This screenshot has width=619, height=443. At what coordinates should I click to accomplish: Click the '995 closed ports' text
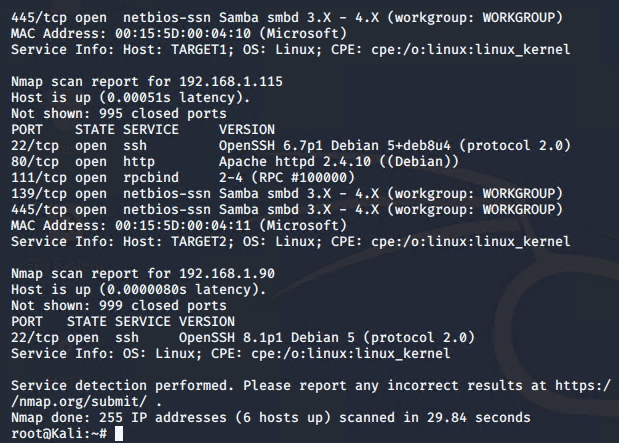pos(163,114)
